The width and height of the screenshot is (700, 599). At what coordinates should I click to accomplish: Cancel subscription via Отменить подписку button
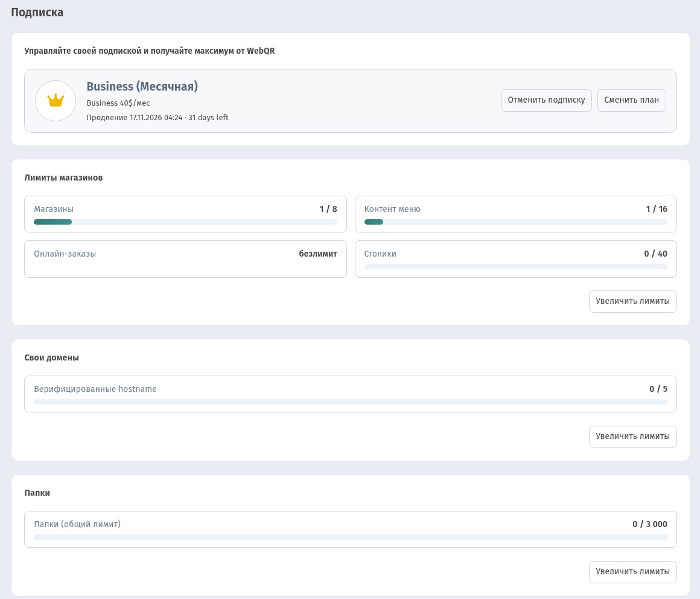546,100
